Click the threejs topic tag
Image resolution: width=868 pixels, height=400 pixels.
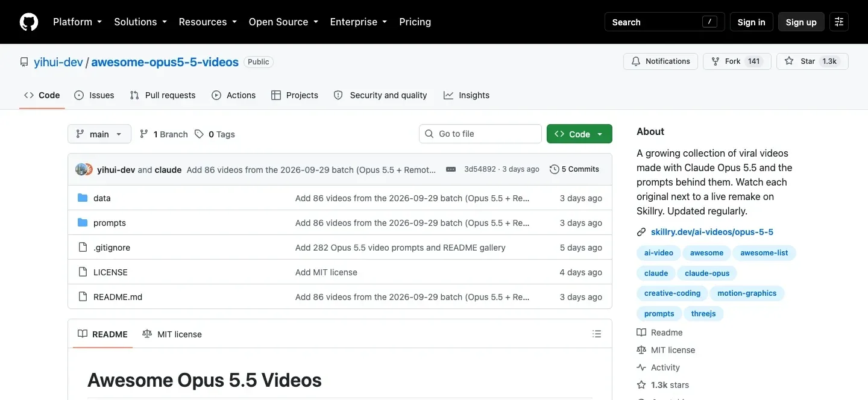[703, 314]
